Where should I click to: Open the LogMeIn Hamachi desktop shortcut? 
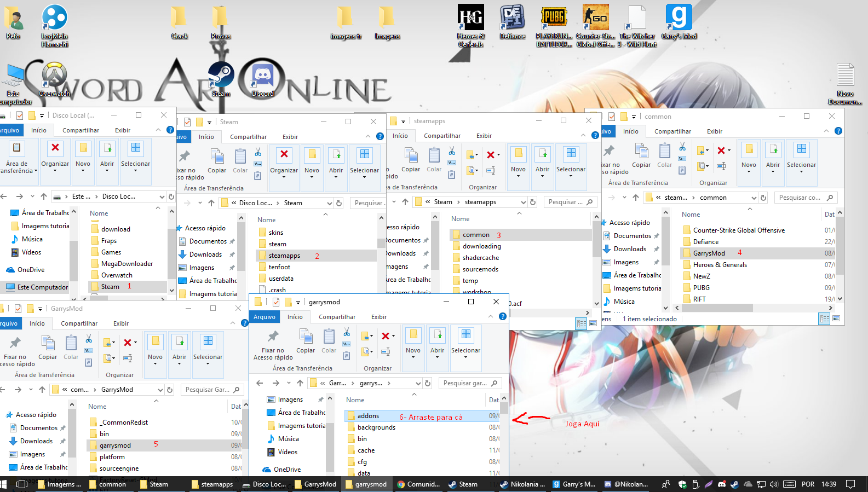[x=55, y=25]
